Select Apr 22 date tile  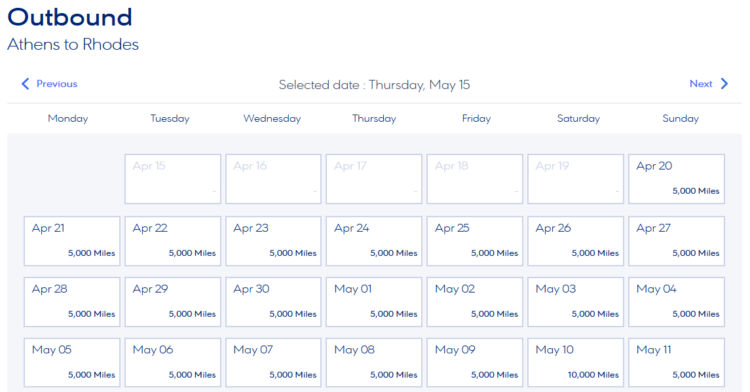(173, 241)
